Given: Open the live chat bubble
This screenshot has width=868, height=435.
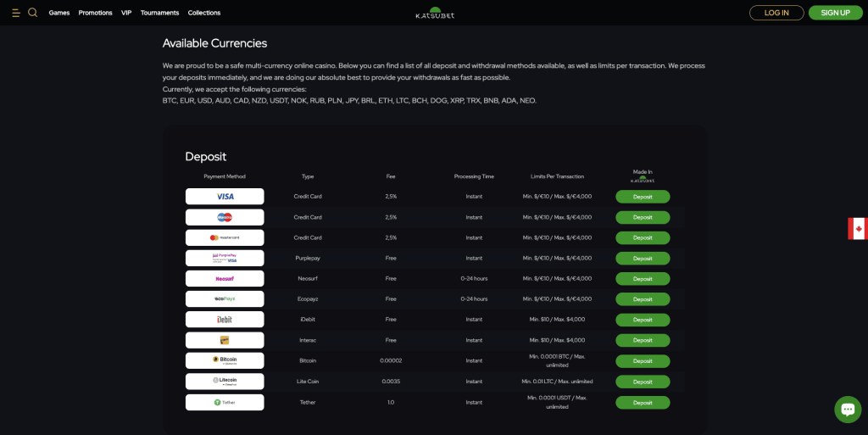Looking at the screenshot, I should [848, 409].
